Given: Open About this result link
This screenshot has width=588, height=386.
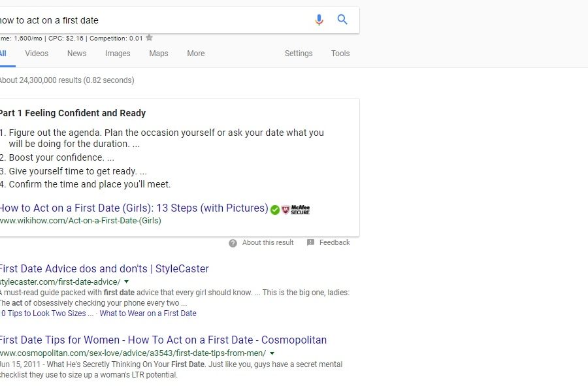Looking at the screenshot, I should (x=268, y=242).
